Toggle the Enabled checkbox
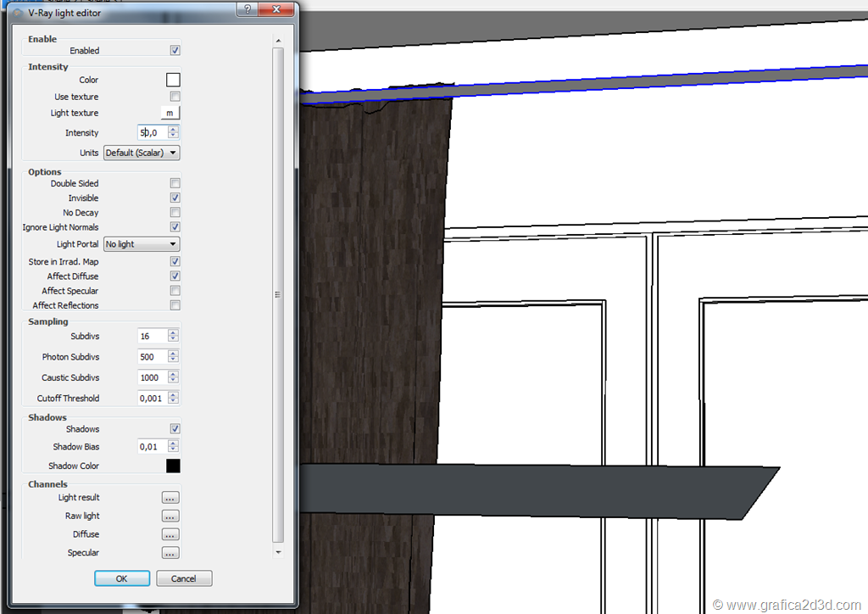This screenshot has height=614, width=868. (x=175, y=51)
